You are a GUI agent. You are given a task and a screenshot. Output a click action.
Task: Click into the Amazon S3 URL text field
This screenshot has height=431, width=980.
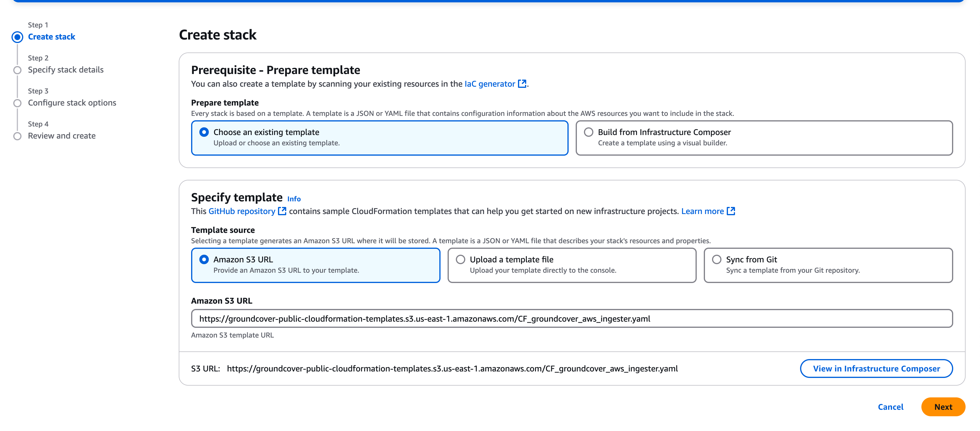(x=571, y=319)
